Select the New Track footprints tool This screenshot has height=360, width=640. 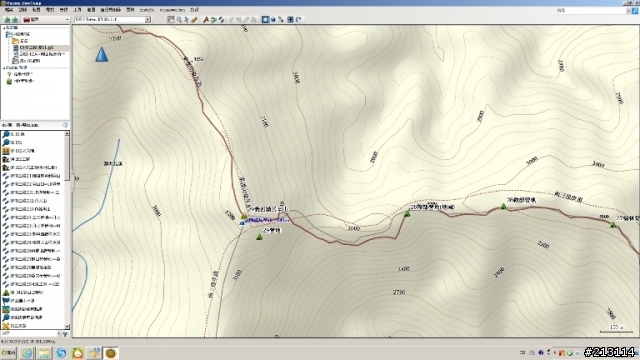tap(221, 19)
